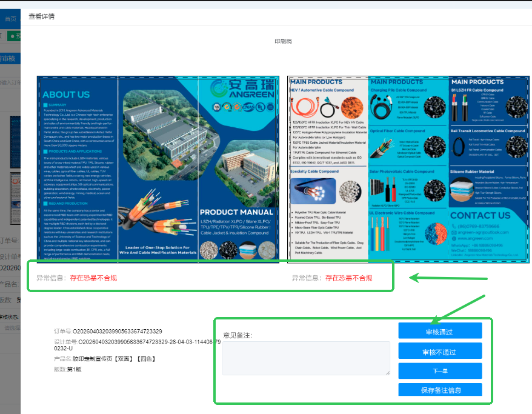Screen dimensions: 532x414
Task: Focus the 意见备注 remarks text area
Action: pos(306,358)
